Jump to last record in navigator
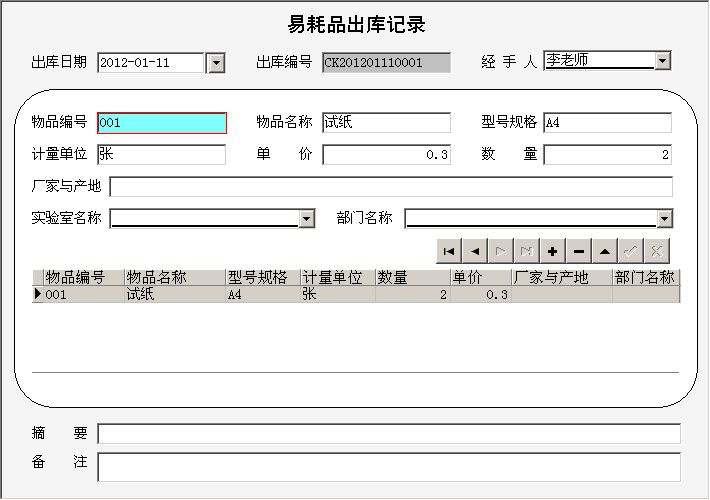Screen dimensions: 710x500 [527, 251]
